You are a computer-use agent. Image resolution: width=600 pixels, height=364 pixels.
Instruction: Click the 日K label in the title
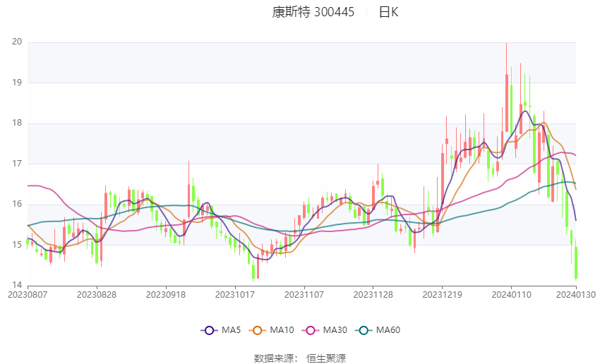point(388,12)
